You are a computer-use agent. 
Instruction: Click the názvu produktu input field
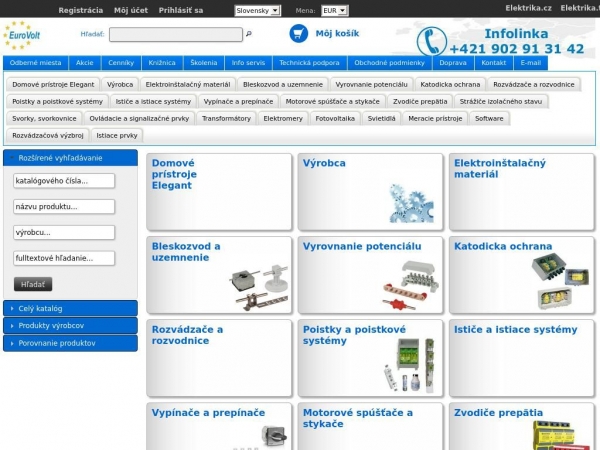64,207
